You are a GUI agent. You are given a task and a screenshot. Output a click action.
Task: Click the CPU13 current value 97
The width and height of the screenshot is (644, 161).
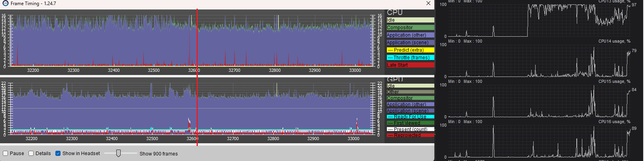tap(634, 5)
